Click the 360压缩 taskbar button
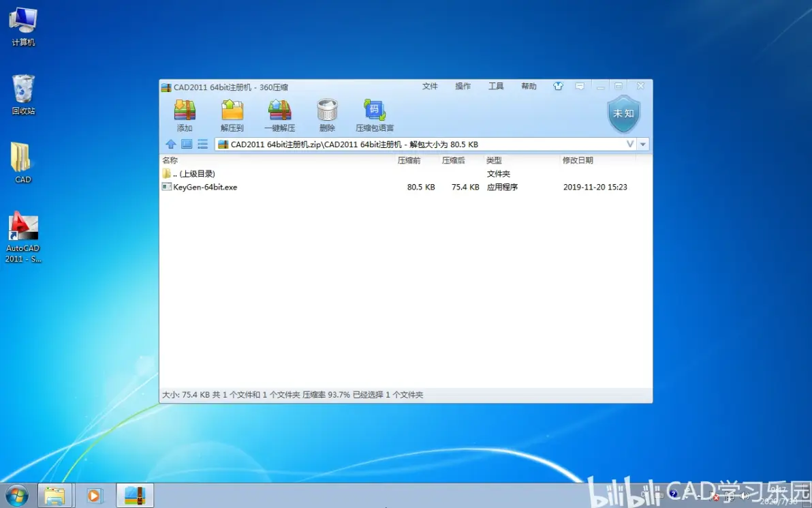The height and width of the screenshot is (508, 812). (x=135, y=496)
